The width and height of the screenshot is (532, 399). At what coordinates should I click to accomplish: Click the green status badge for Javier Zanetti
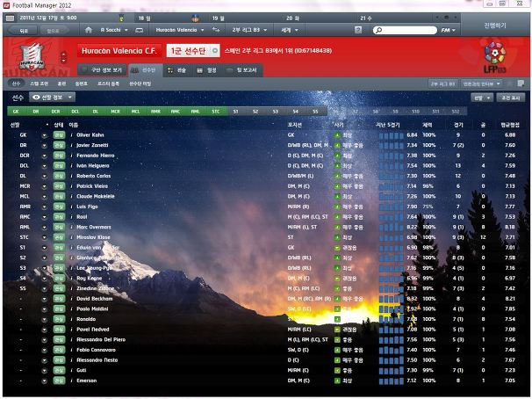pyautogui.click(x=59, y=145)
